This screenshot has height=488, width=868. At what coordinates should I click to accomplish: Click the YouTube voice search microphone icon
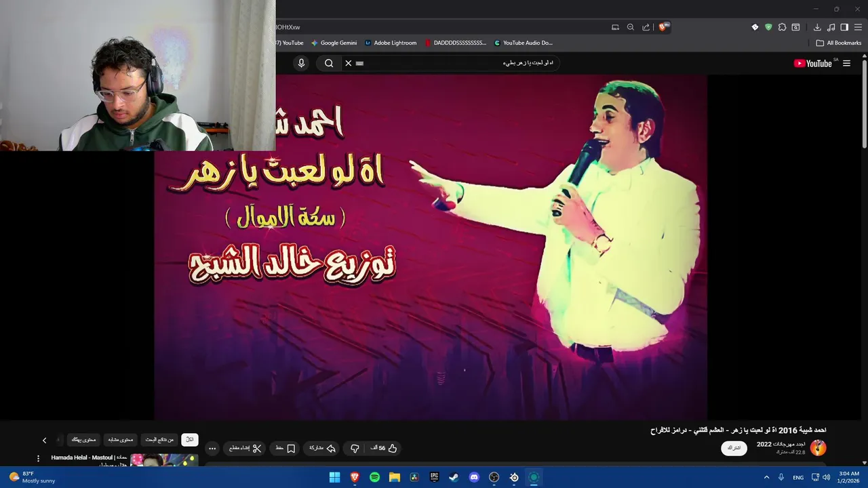point(302,63)
